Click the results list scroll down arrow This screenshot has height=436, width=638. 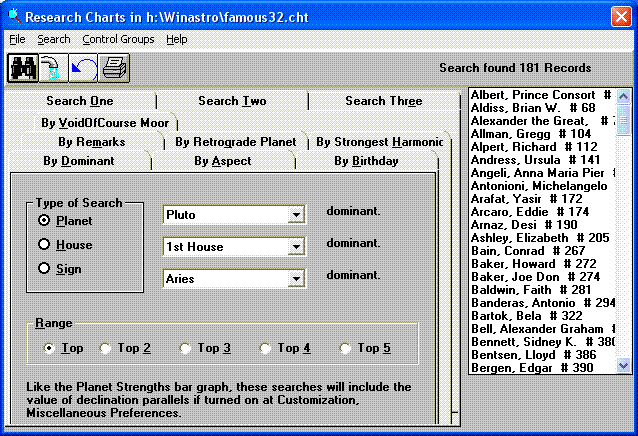pyautogui.click(x=624, y=367)
